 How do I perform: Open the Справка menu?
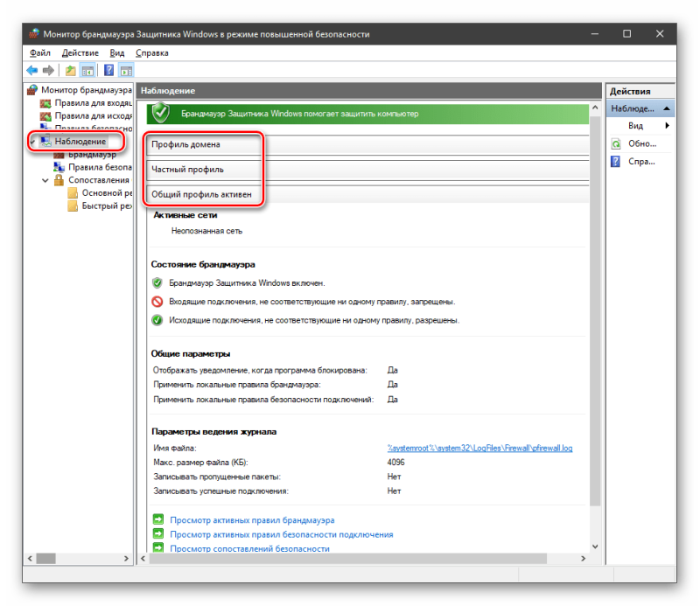(x=151, y=52)
